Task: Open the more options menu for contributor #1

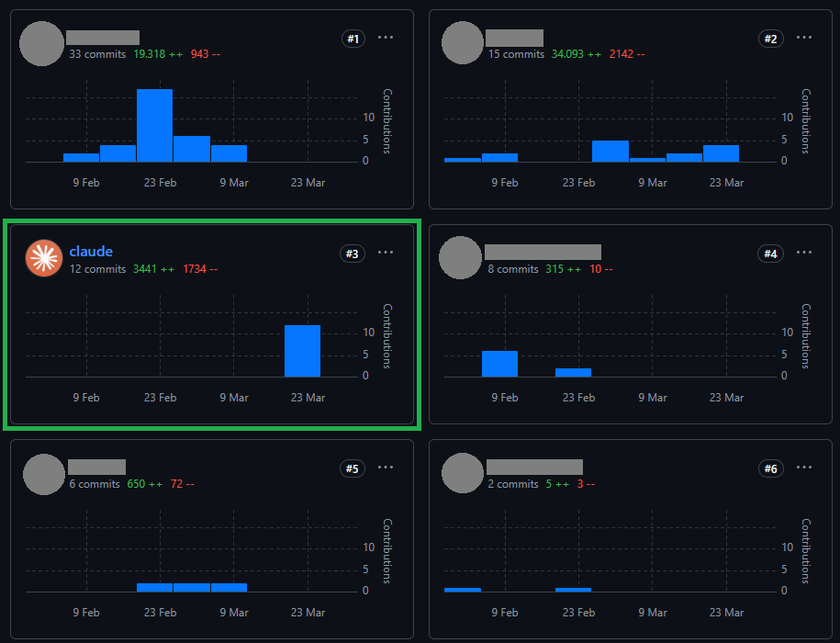Action: tap(386, 38)
